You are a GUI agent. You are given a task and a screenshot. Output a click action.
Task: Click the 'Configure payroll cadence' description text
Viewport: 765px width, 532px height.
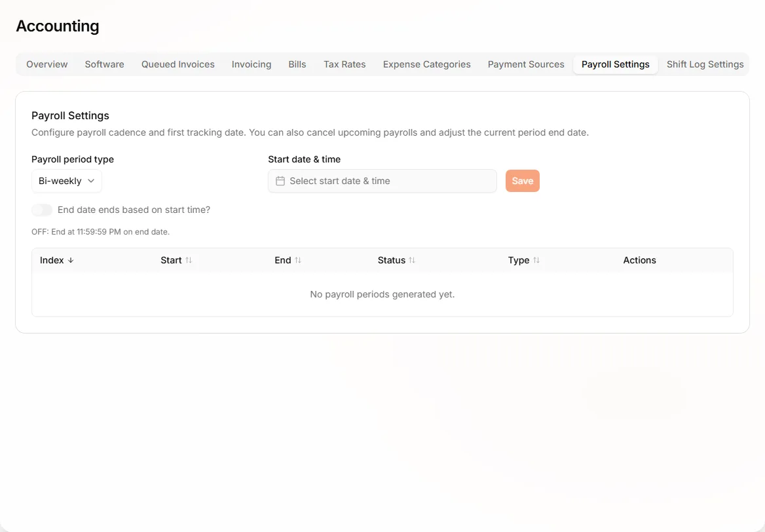click(x=310, y=133)
